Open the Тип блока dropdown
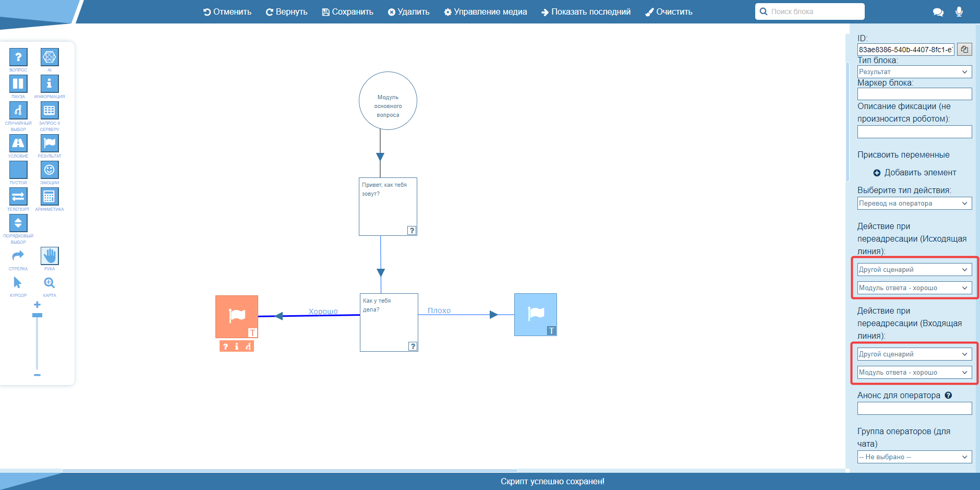The width and height of the screenshot is (980, 490). [914, 72]
